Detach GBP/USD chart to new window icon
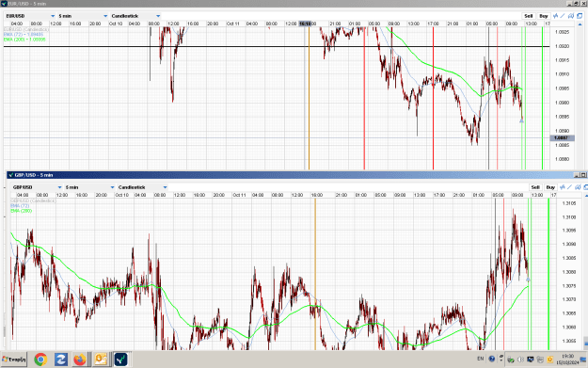Viewport: 588px width, 368px height. coord(586,187)
